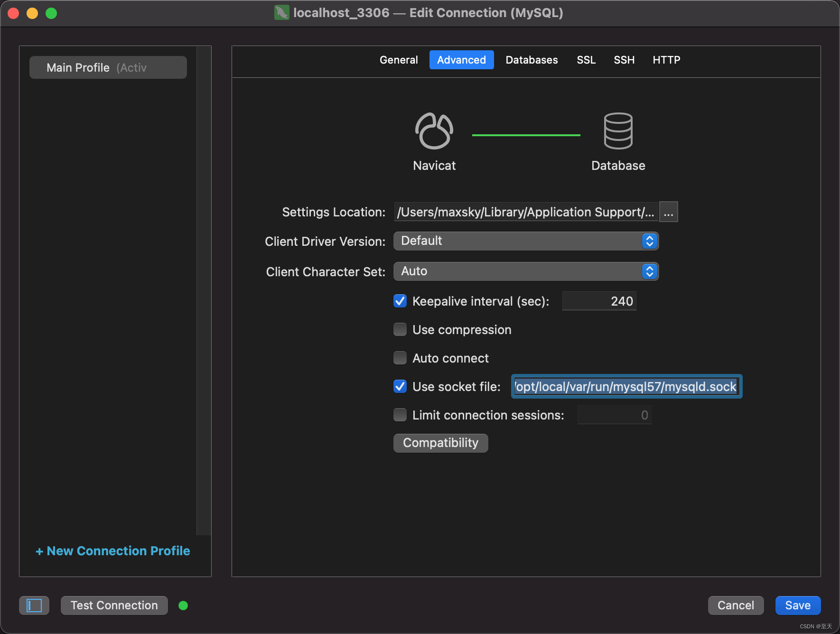Open the Compatibility settings

pyautogui.click(x=440, y=442)
